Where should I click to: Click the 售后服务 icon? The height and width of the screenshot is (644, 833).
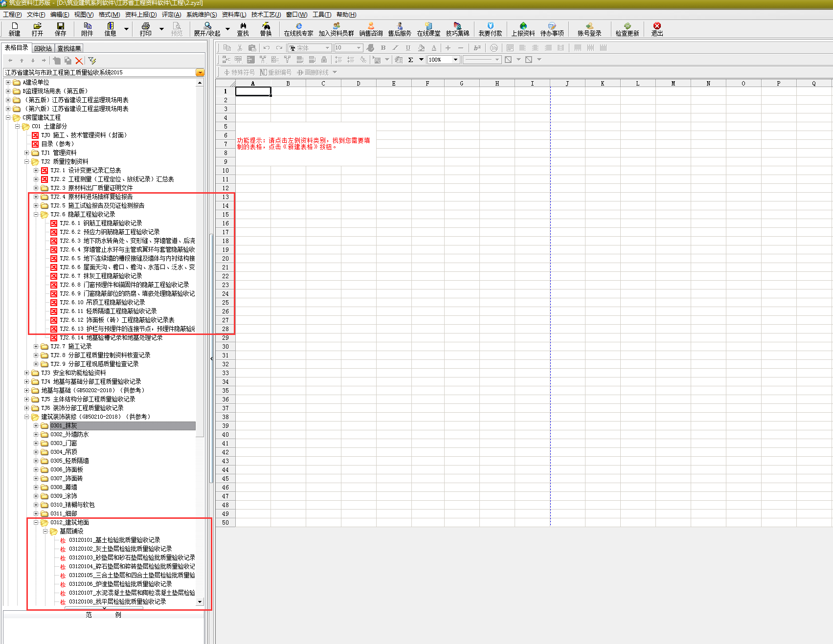[400, 29]
